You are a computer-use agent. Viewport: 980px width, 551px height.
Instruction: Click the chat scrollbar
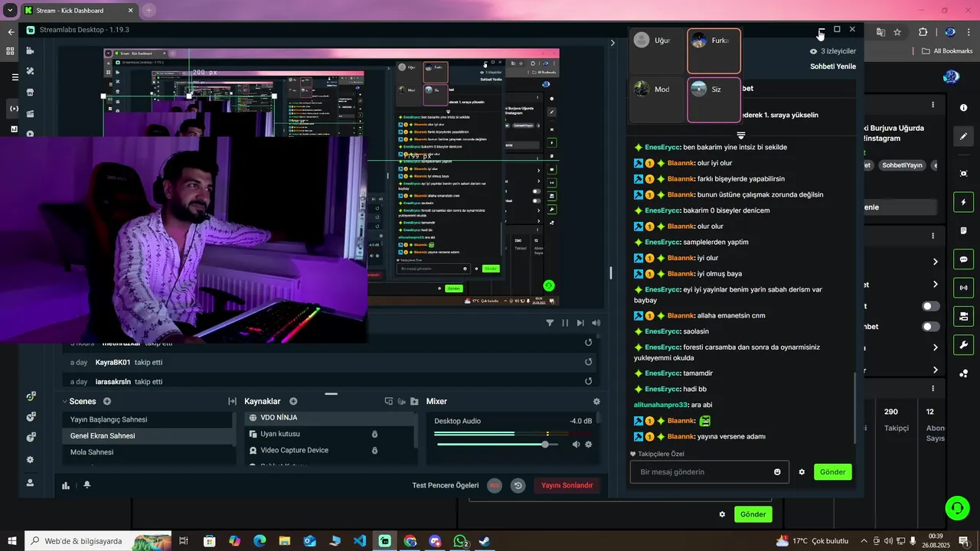click(855, 406)
